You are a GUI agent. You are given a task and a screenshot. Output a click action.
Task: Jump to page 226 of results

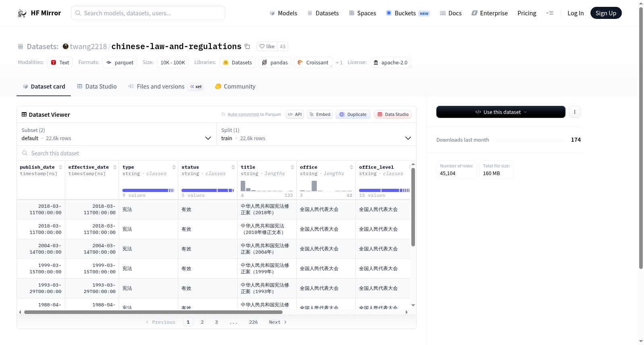253,322
